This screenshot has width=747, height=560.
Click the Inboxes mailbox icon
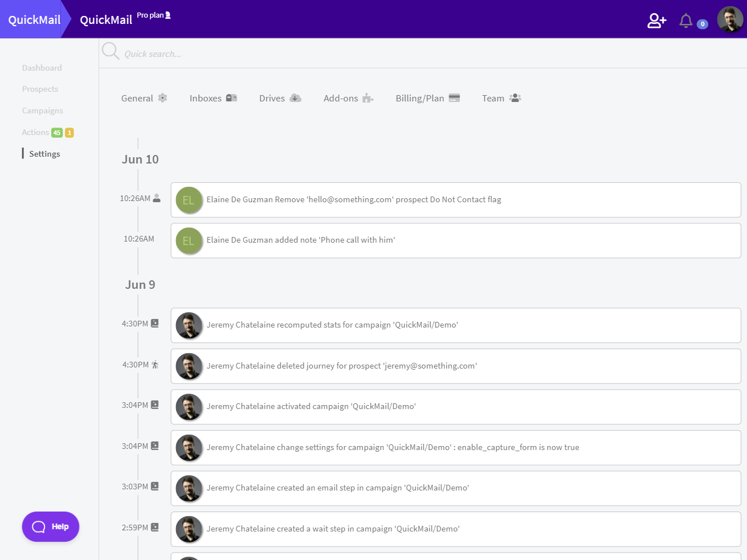point(231,98)
